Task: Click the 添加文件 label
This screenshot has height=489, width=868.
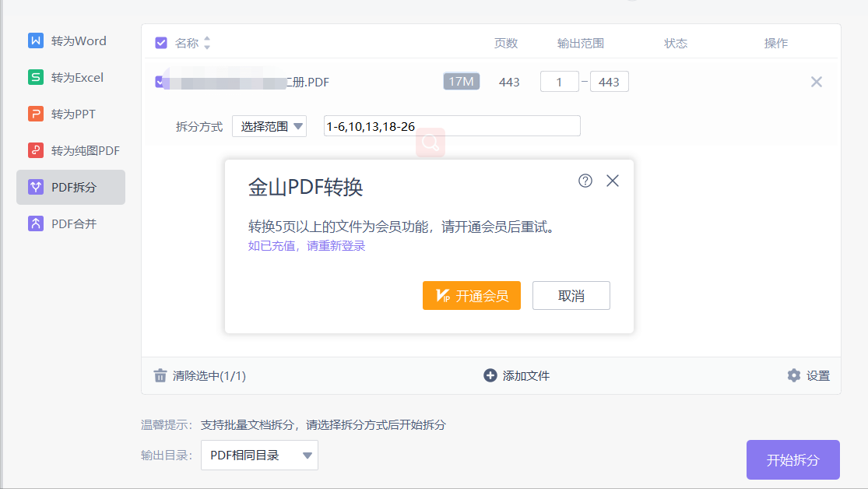Action: pos(526,376)
